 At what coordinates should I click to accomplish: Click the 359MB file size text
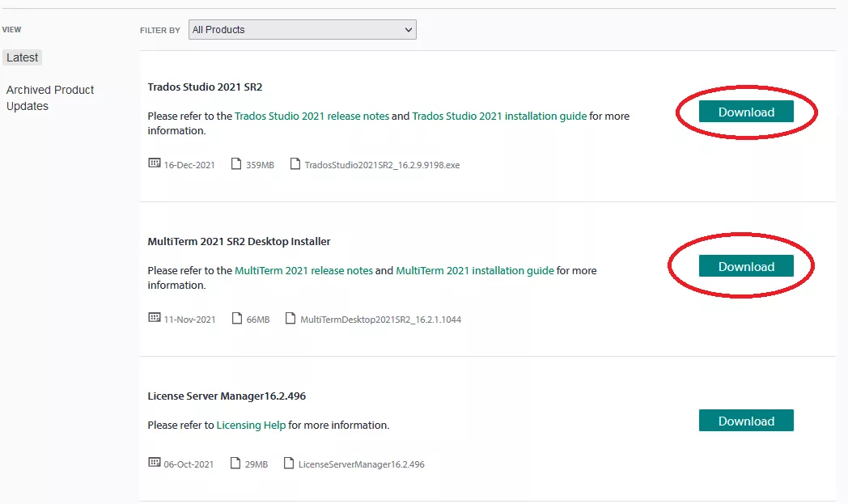pyautogui.click(x=260, y=166)
